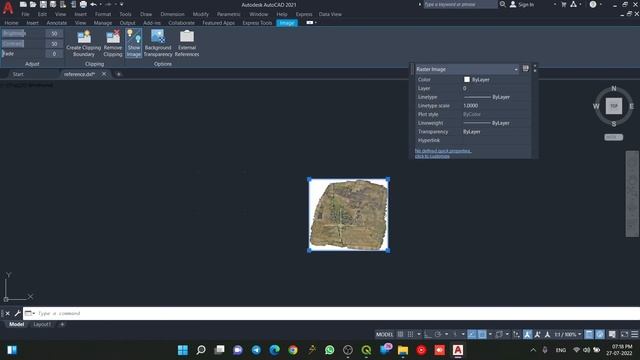Viewport: 640px width, 360px height.
Task: Switch to the Model tab
Action: pos(16,324)
